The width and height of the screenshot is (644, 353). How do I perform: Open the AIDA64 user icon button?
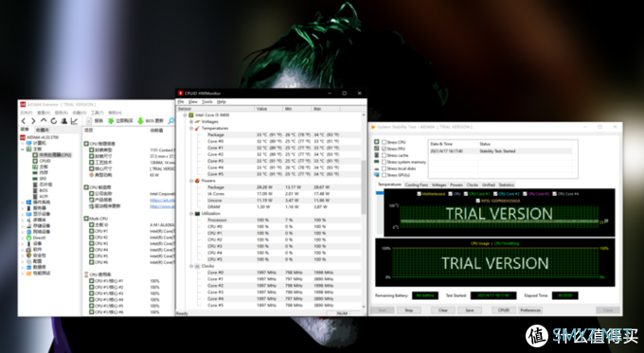click(x=63, y=121)
